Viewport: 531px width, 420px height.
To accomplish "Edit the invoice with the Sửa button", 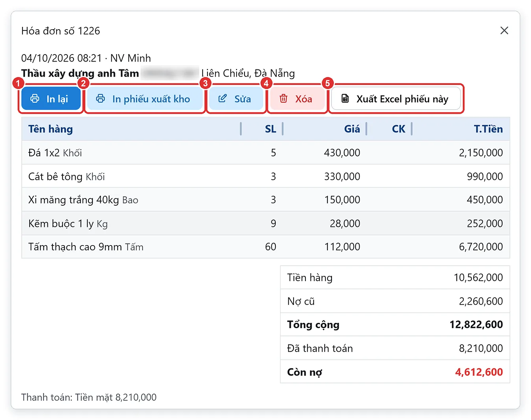I will pyautogui.click(x=236, y=99).
